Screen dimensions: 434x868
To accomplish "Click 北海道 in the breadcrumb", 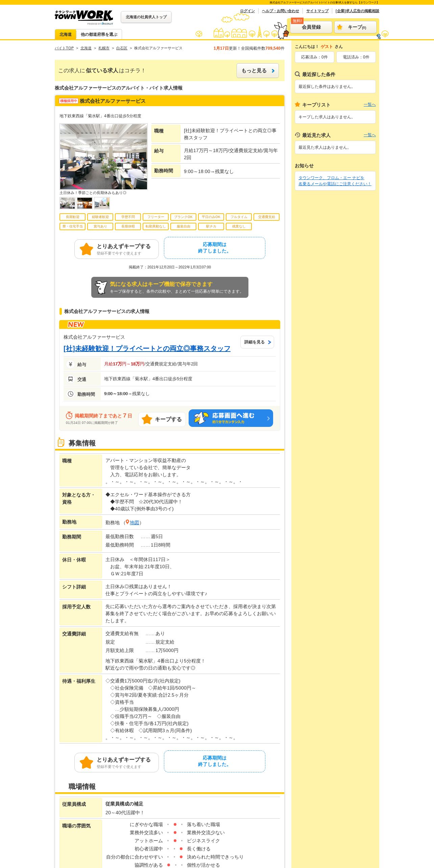I will (86, 48).
